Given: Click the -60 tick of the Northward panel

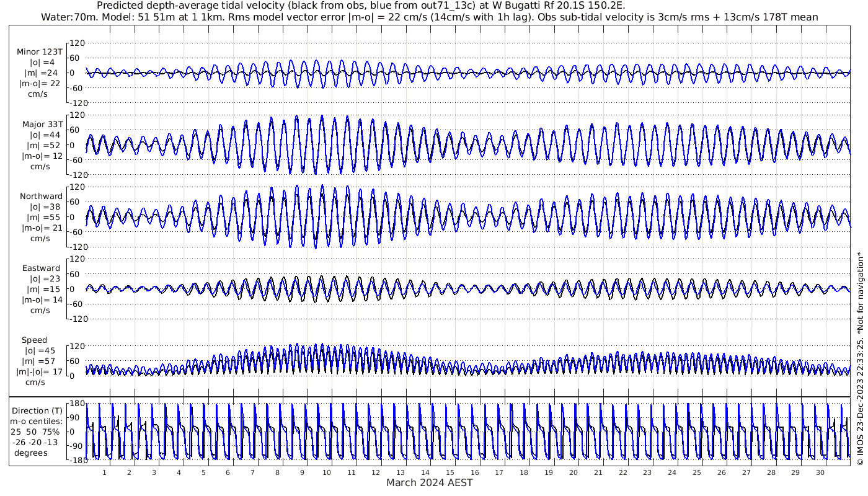Looking at the screenshot, I should click(x=77, y=232).
